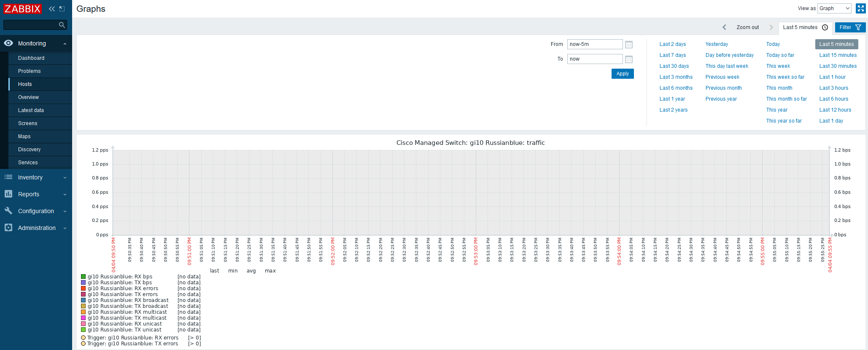868x350 pixels.
Task: Open the View as dropdown
Action: click(x=834, y=8)
